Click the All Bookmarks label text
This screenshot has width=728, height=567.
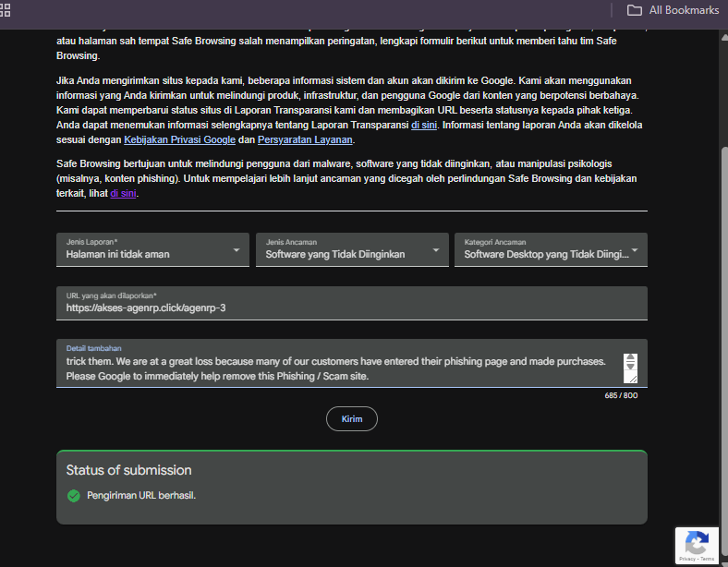[684, 10]
